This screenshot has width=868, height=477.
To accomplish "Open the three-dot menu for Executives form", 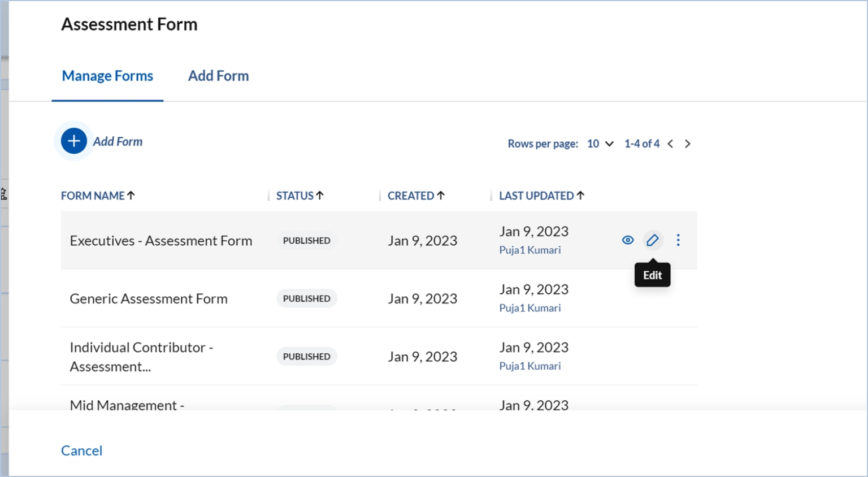I will [x=678, y=240].
